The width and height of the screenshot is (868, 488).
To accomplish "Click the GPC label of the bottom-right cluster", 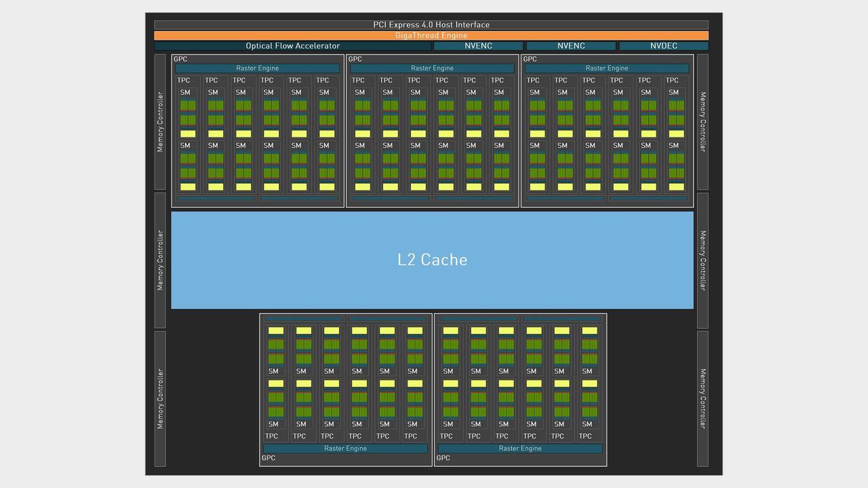I will (443, 458).
